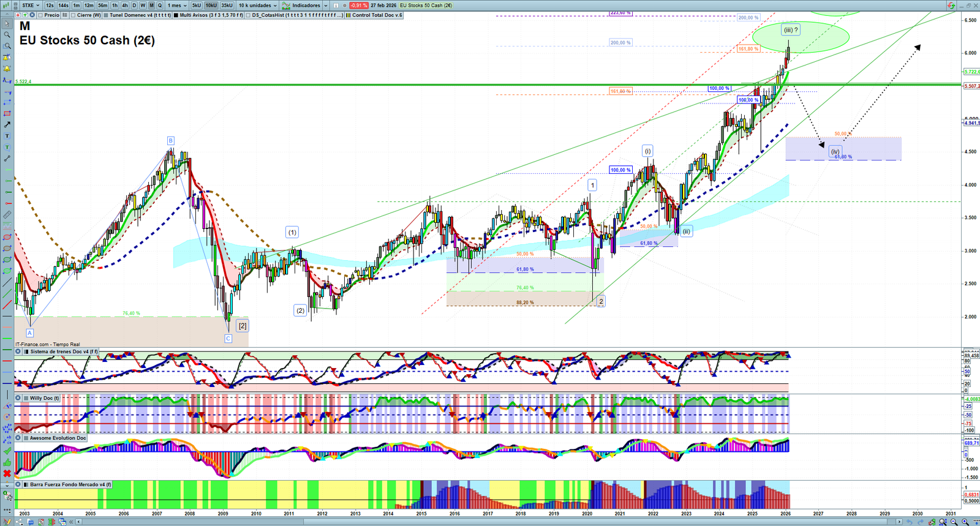Select the boxed T text tool
Viewport: 980px width, 526px height.
[x=7, y=136]
